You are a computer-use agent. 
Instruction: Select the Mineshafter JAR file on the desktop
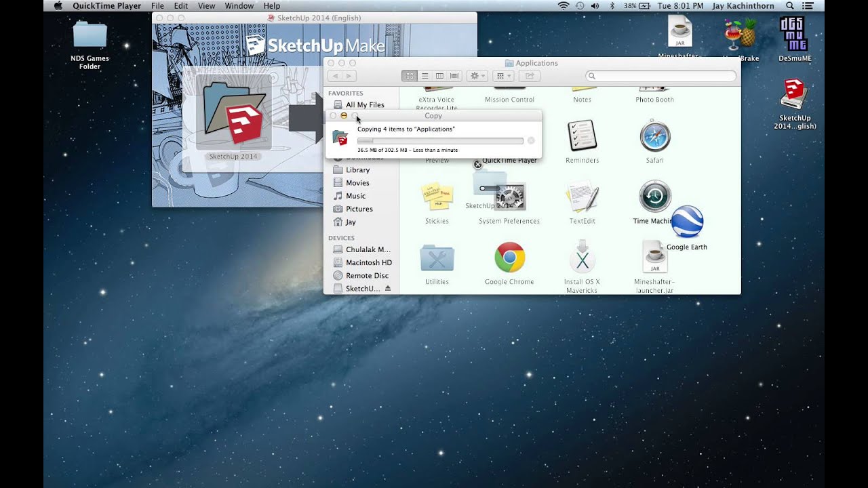point(679,31)
